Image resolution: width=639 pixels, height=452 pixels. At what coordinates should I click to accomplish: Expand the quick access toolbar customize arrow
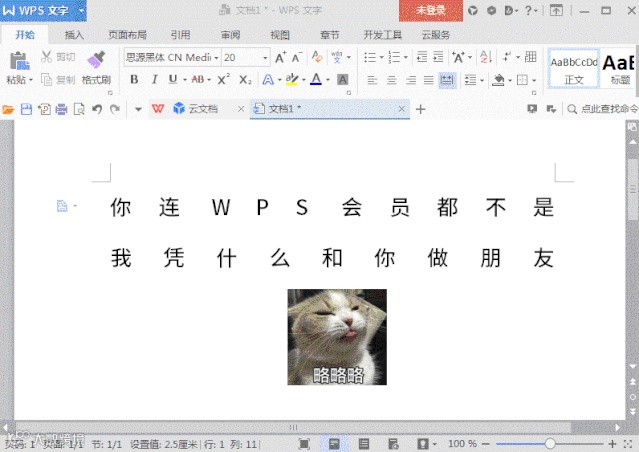(138, 109)
